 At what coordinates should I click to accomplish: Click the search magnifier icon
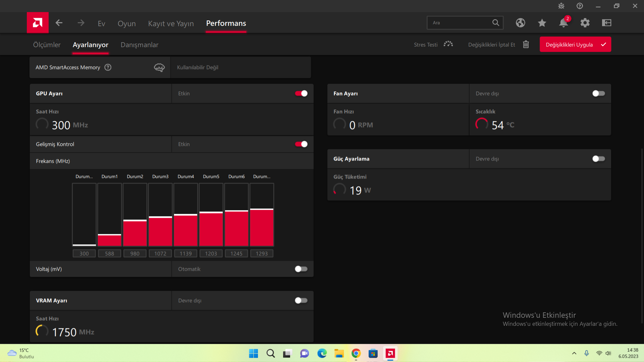point(495,22)
